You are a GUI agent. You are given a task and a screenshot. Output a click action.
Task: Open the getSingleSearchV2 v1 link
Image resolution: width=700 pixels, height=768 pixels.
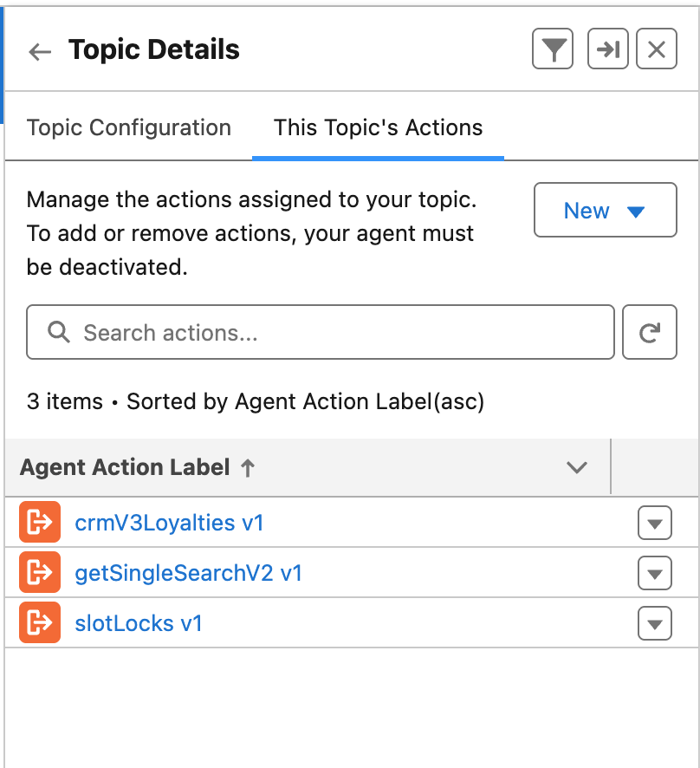(188, 573)
